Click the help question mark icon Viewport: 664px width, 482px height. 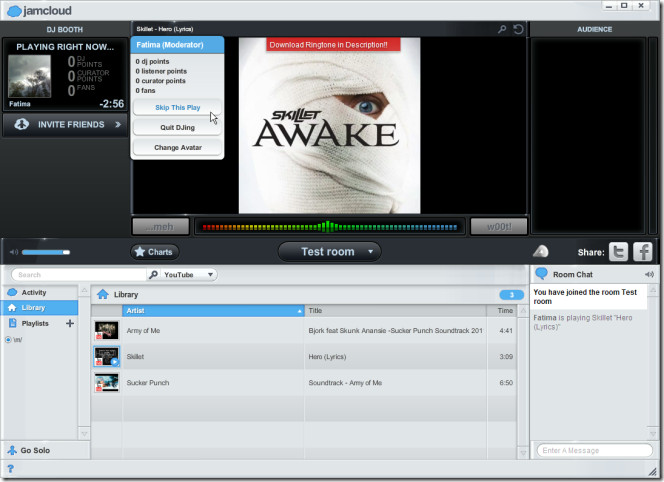pos(10,468)
